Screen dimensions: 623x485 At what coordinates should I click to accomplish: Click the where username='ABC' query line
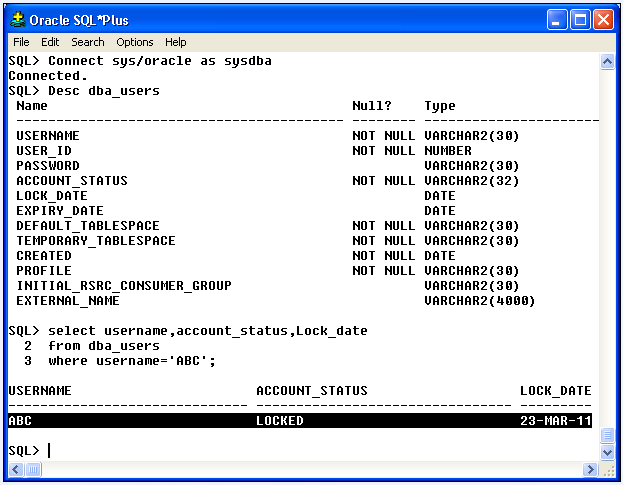tap(132, 361)
